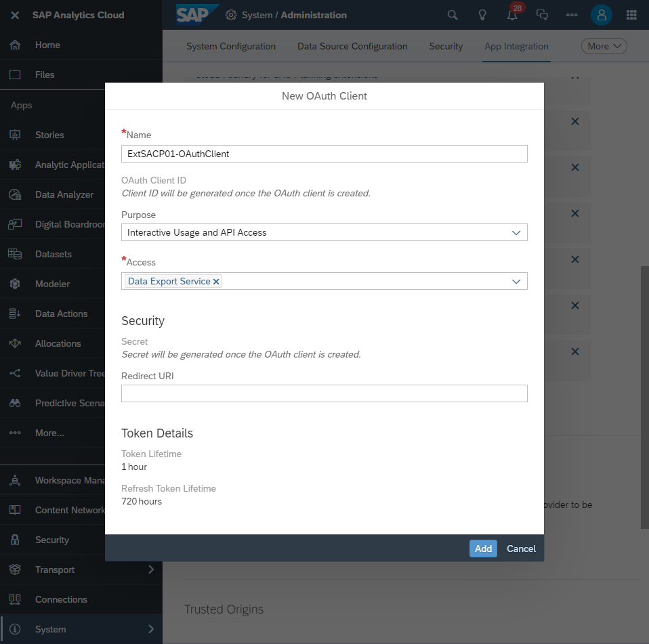Open the System info icon
Image resolution: width=649 pixels, height=644 pixels.
coord(15,629)
